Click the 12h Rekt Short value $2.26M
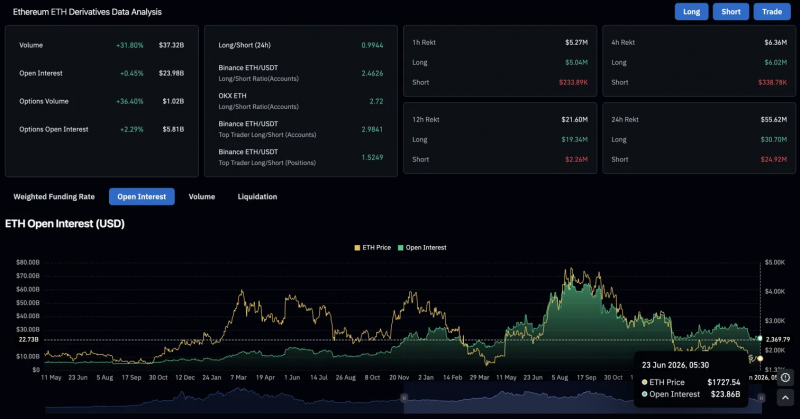800x419 pixels. pos(577,159)
